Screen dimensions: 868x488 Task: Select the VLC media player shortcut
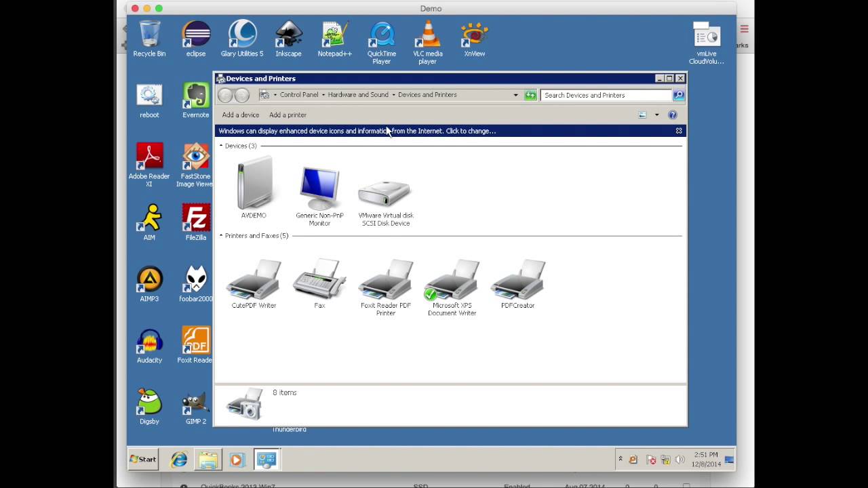tap(427, 43)
